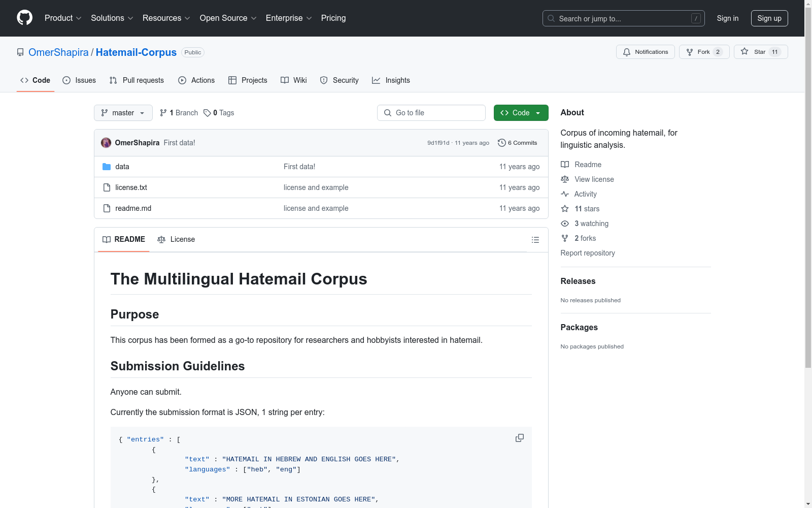Screen dimensions: 812x508
Task: Open the data folder
Action: (x=122, y=167)
